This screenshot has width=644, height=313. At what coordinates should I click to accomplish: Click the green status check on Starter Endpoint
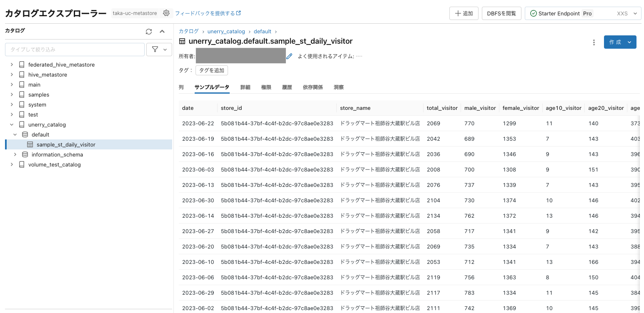[533, 13]
